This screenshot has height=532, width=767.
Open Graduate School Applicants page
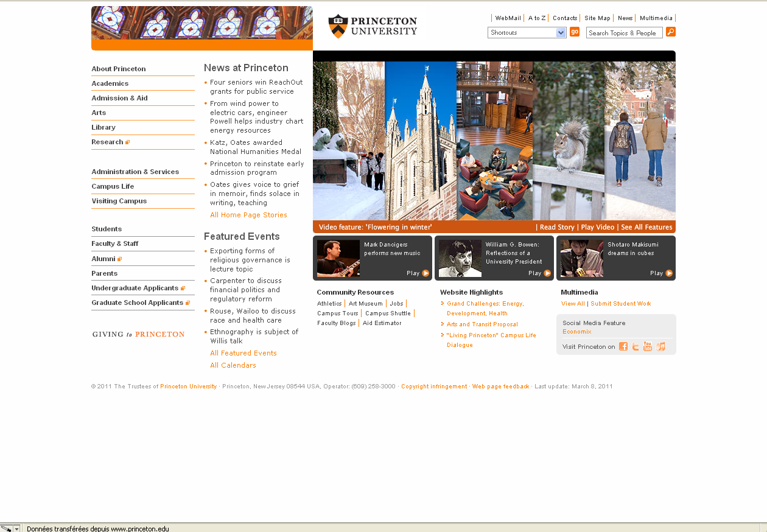coord(138,303)
